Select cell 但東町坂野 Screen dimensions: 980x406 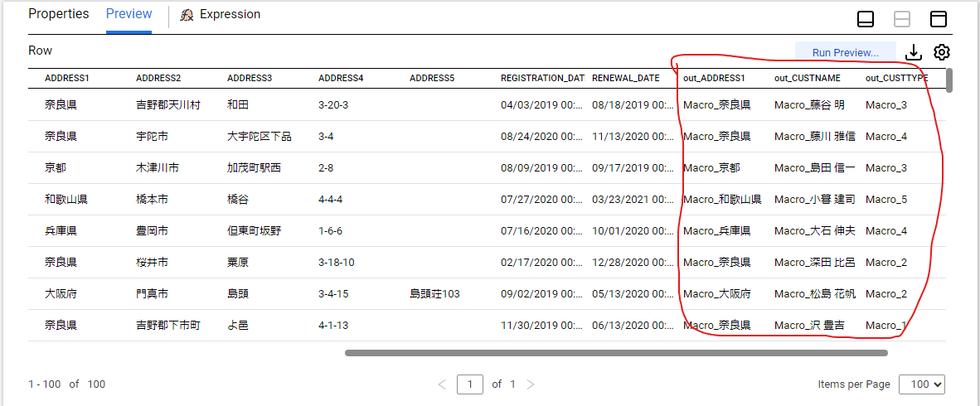[255, 231]
